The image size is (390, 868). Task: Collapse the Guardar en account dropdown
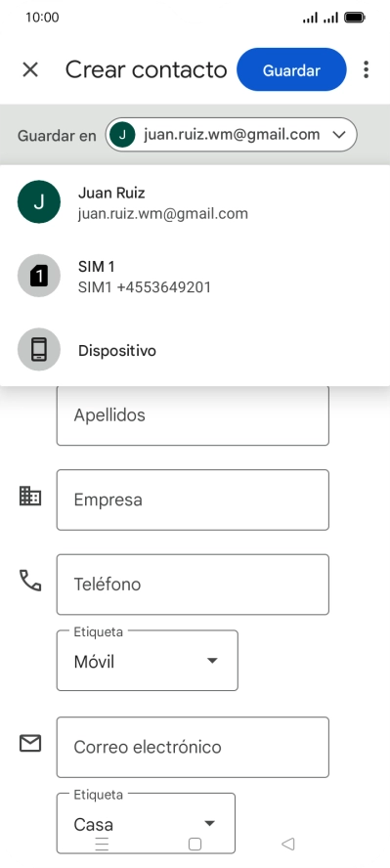[x=232, y=135]
